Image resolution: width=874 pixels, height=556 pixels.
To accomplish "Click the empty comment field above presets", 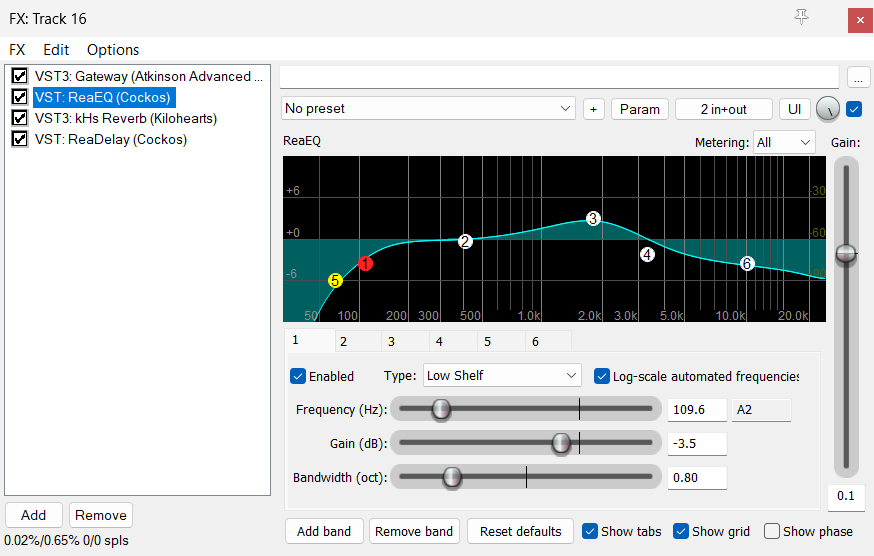I will click(559, 77).
